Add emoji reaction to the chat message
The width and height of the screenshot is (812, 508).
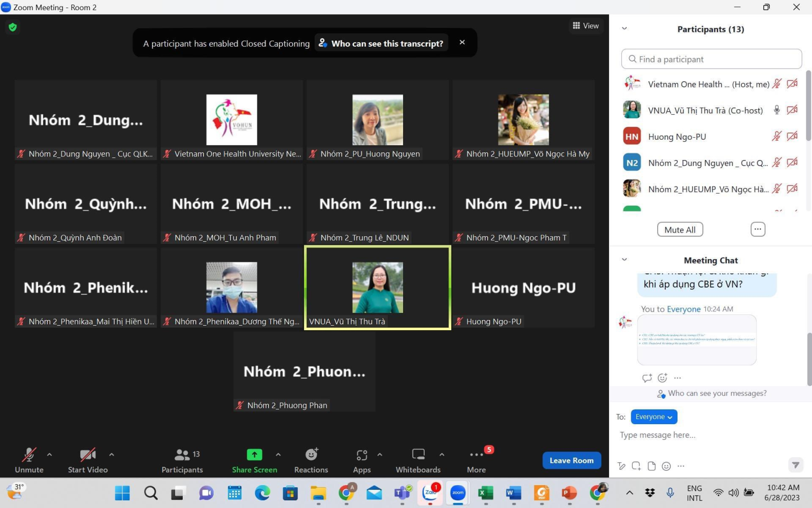662,378
